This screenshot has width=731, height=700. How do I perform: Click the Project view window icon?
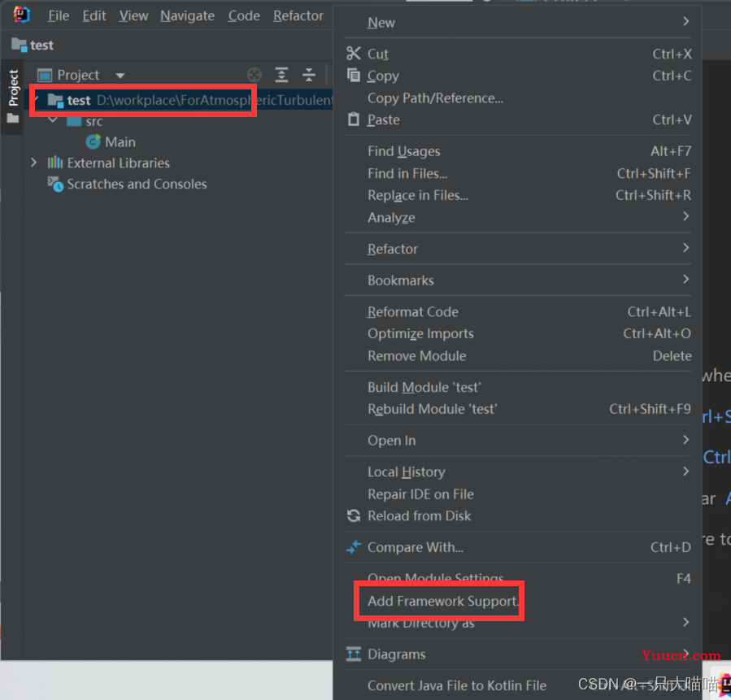45,75
